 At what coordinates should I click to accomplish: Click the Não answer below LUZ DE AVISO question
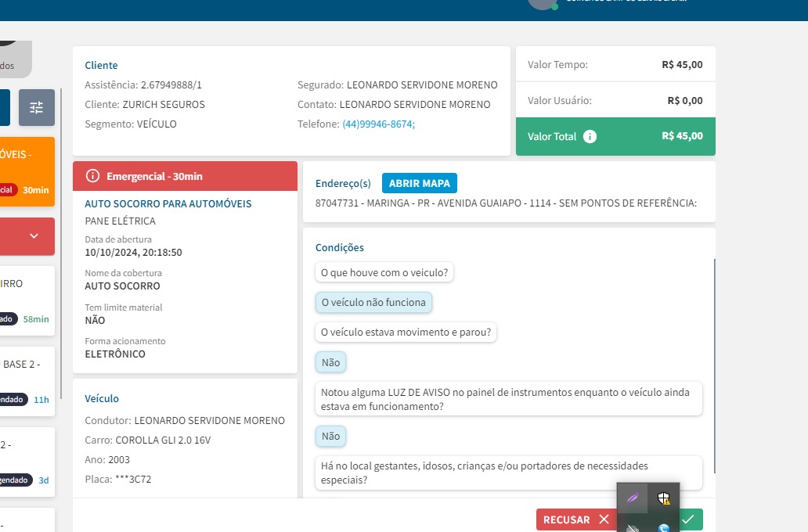point(331,437)
